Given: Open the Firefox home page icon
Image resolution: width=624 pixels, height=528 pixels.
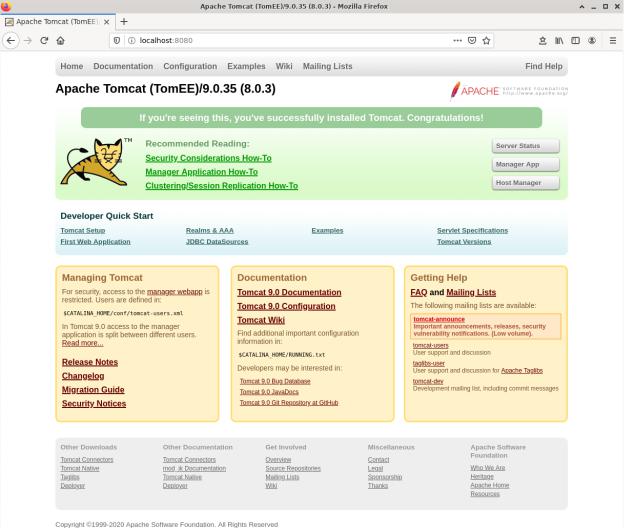Looking at the screenshot, I should [x=60, y=41].
